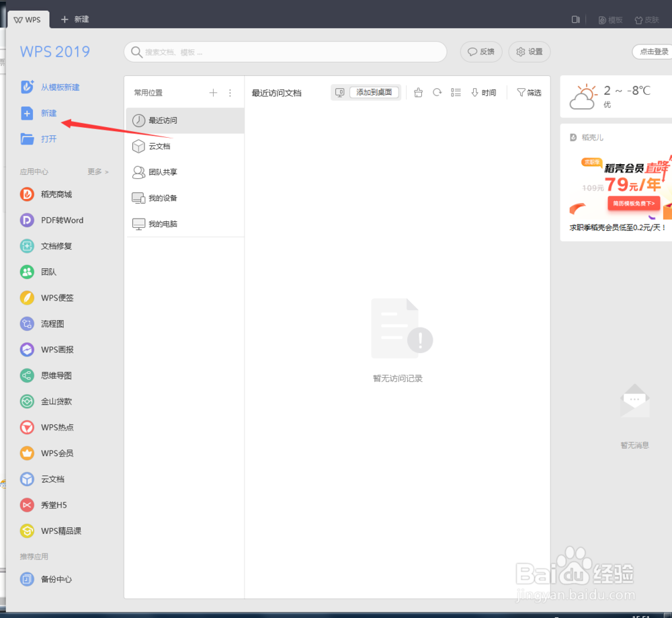Select 团队共享 in locations list
The image size is (672, 618).
[x=185, y=172]
